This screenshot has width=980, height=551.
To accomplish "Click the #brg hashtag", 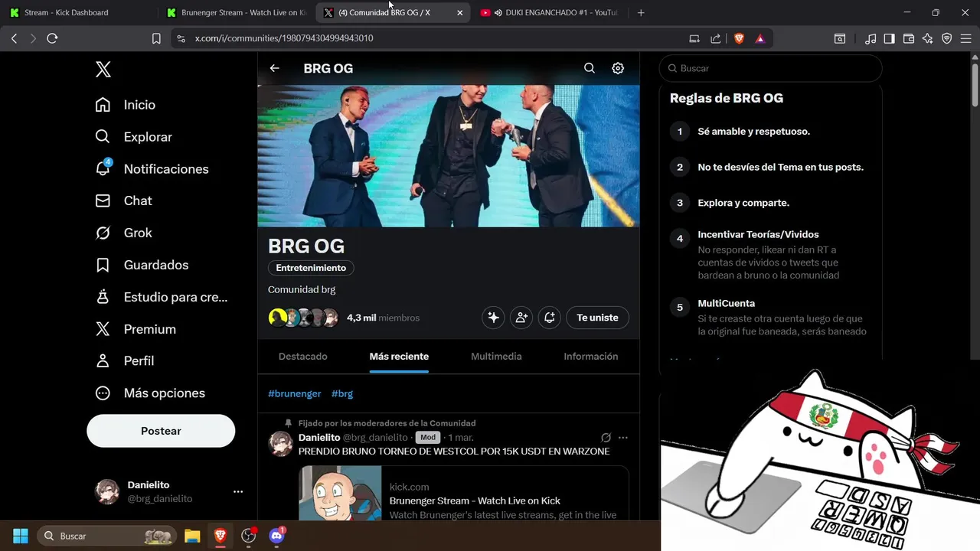I will [342, 393].
